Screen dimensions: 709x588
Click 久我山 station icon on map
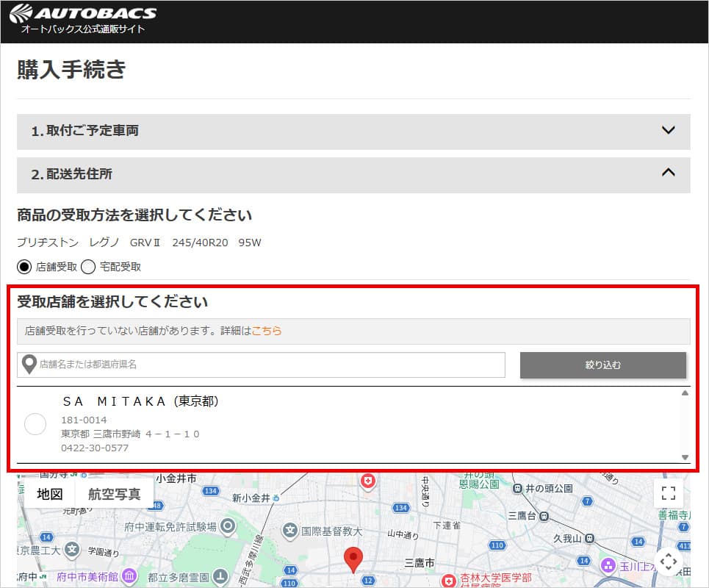coord(589,538)
